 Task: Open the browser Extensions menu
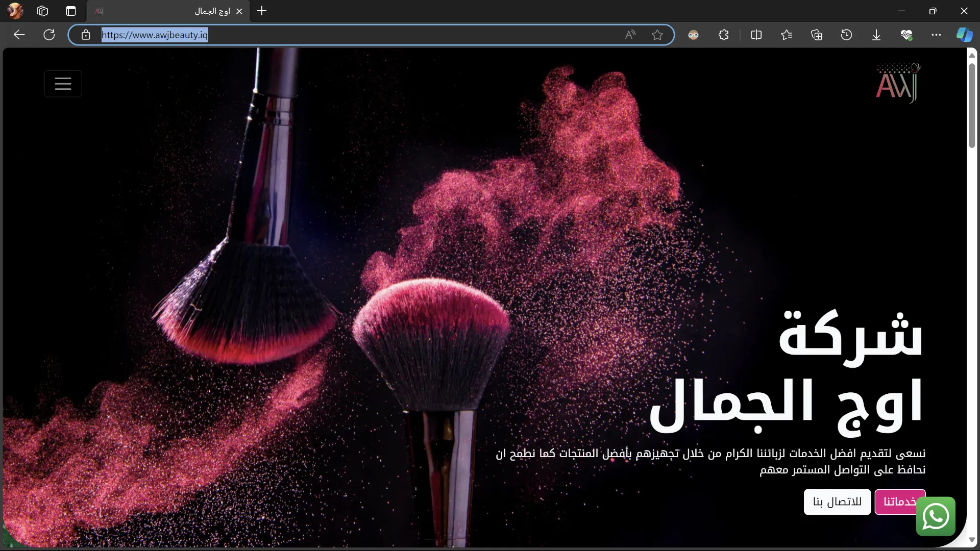723,35
